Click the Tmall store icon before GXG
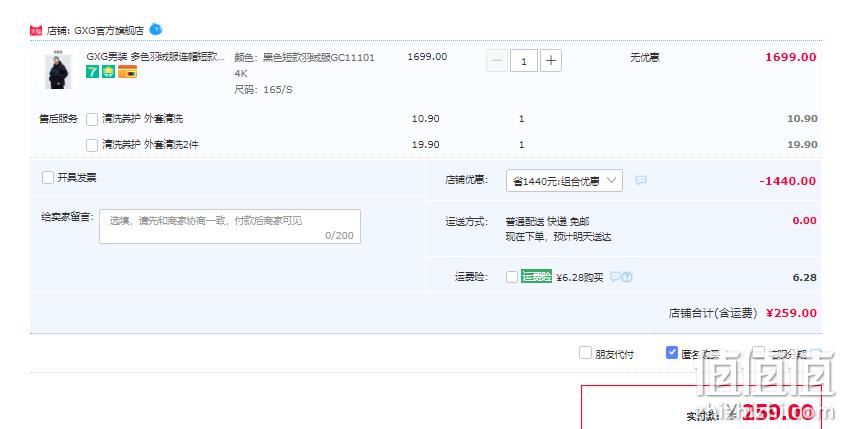This screenshot has width=844, height=429. click(x=36, y=31)
